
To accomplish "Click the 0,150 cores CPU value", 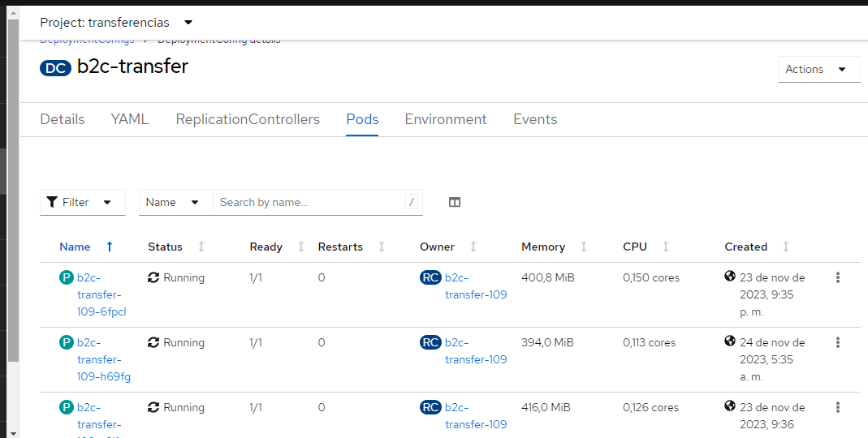I will point(651,277).
